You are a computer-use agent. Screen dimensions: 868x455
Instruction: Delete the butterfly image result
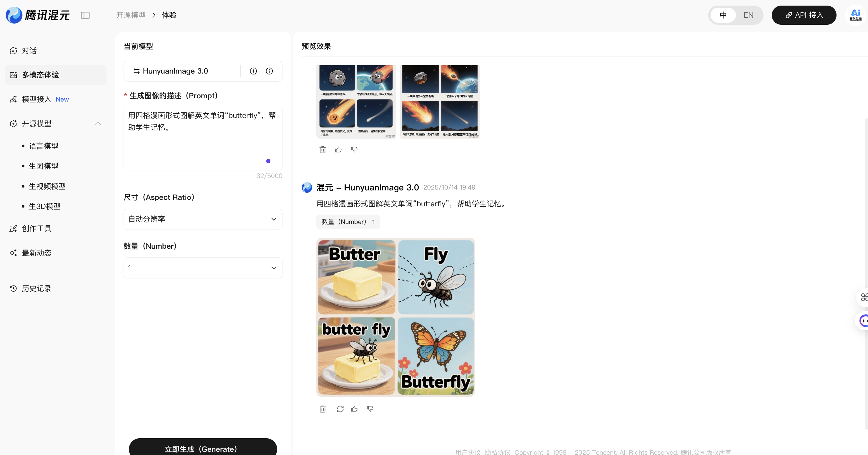[x=322, y=409]
